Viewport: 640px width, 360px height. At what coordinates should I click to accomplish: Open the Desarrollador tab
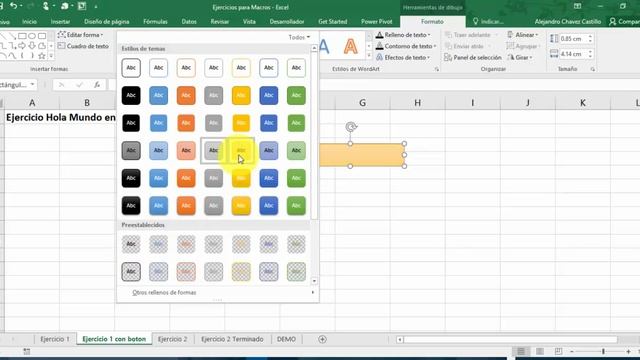point(287,22)
